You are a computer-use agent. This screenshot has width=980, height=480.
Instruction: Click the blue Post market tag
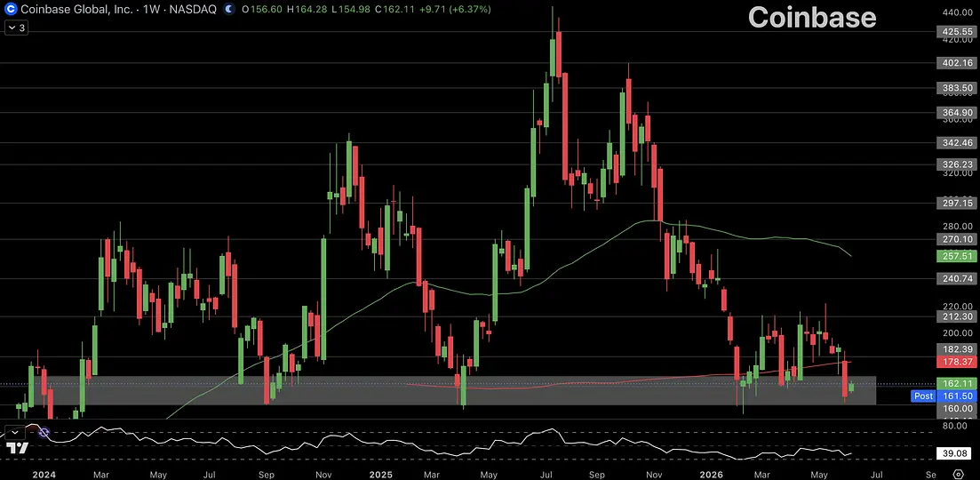[923, 396]
